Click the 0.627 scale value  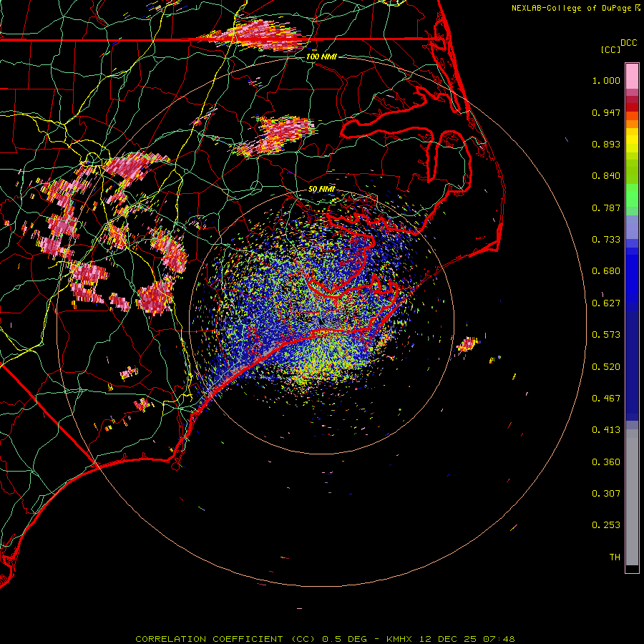[606, 303]
